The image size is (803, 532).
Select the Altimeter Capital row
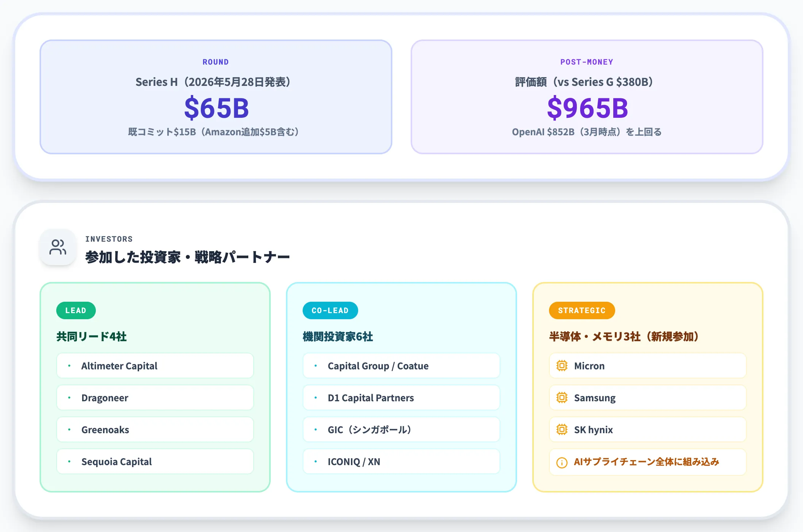[x=155, y=366]
